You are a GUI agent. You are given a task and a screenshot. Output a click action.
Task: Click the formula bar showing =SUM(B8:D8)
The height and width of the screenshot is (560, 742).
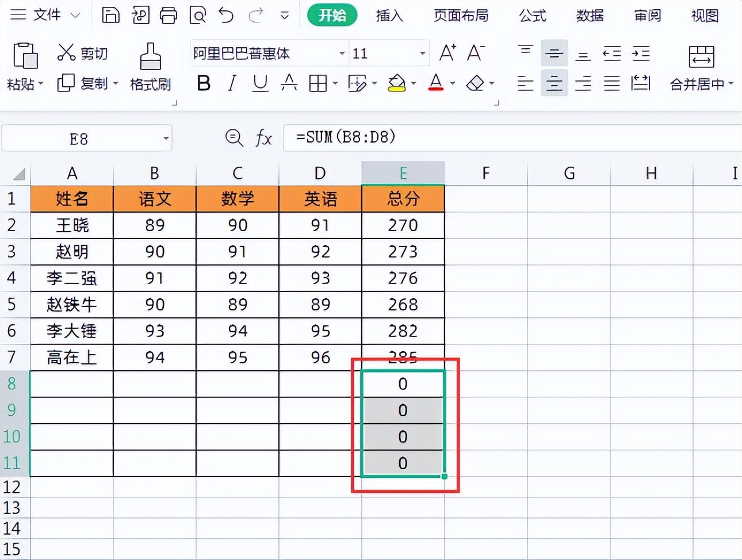coord(512,137)
